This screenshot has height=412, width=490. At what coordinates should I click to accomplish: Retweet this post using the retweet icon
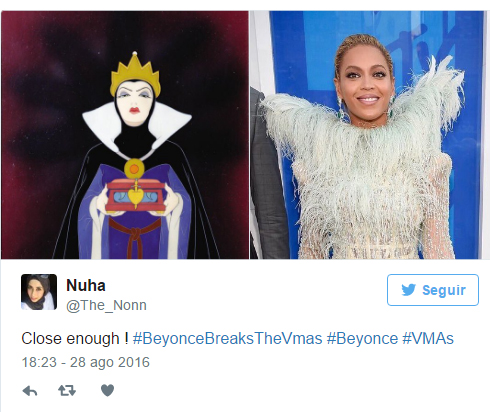[67, 390]
